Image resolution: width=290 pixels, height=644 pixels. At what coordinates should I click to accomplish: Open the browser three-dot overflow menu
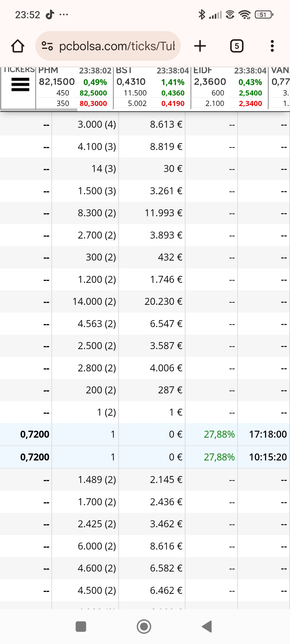272,46
